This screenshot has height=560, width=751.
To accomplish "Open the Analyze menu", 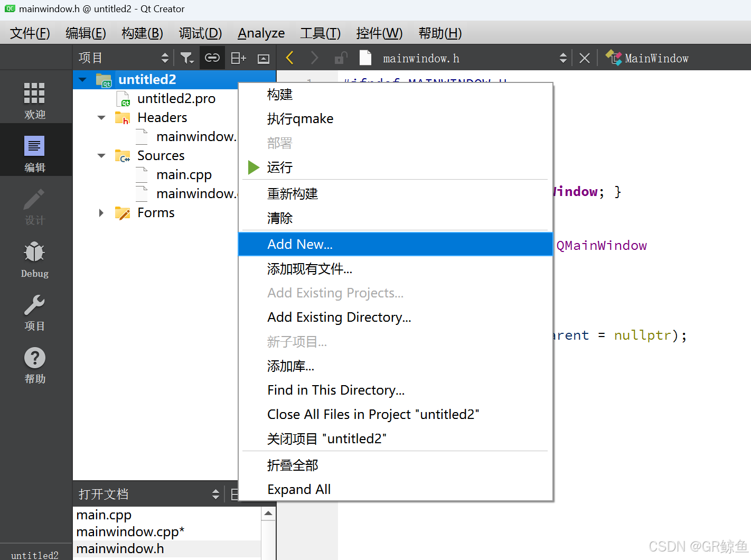I will pos(261,33).
